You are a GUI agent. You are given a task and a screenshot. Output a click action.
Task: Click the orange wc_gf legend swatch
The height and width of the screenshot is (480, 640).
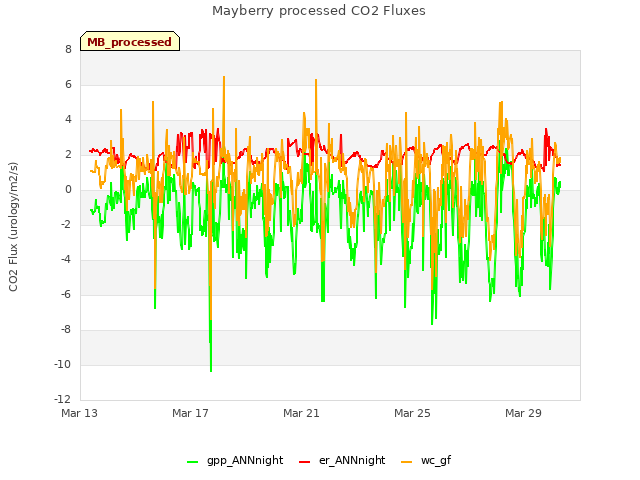coord(407,462)
